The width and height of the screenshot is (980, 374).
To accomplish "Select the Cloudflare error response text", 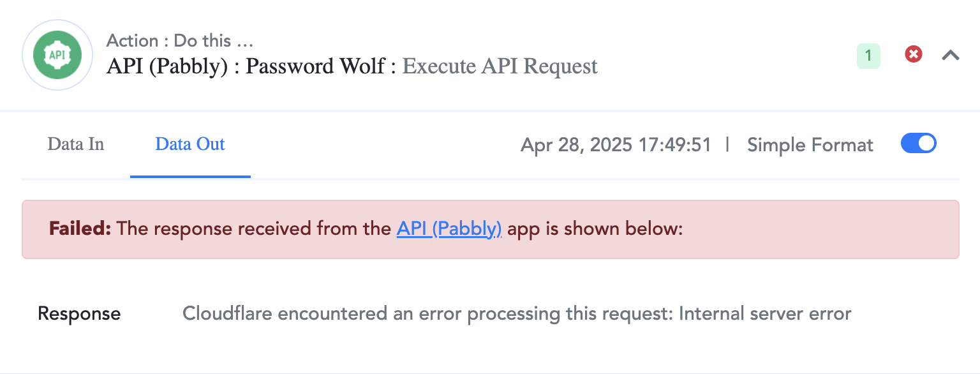I will click(x=517, y=314).
